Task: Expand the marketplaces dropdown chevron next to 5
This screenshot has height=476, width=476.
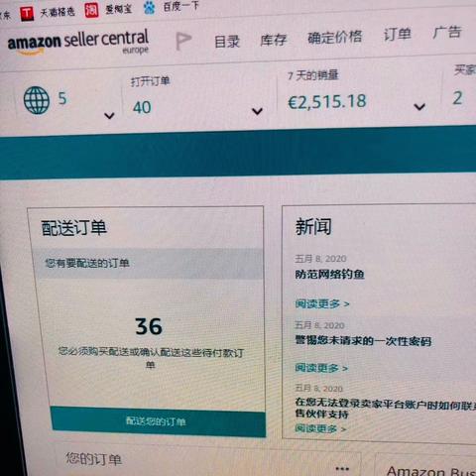Action: pos(109,116)
